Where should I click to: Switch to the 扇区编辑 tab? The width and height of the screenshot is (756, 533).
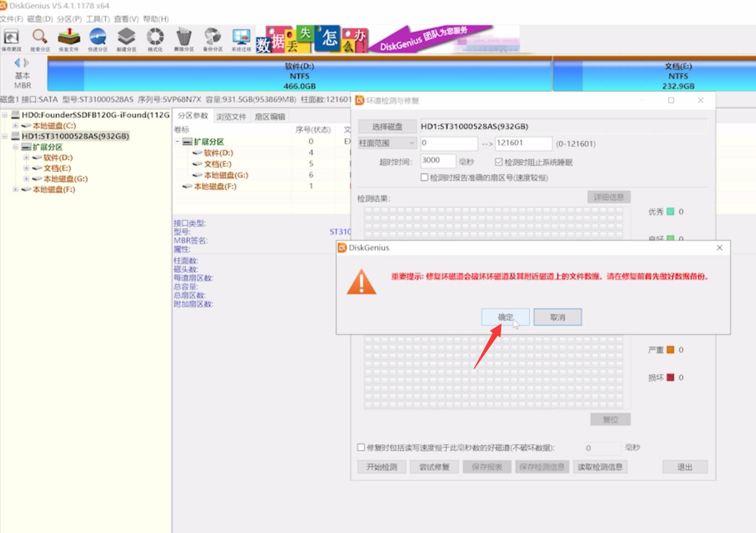(x=270, y=117)
